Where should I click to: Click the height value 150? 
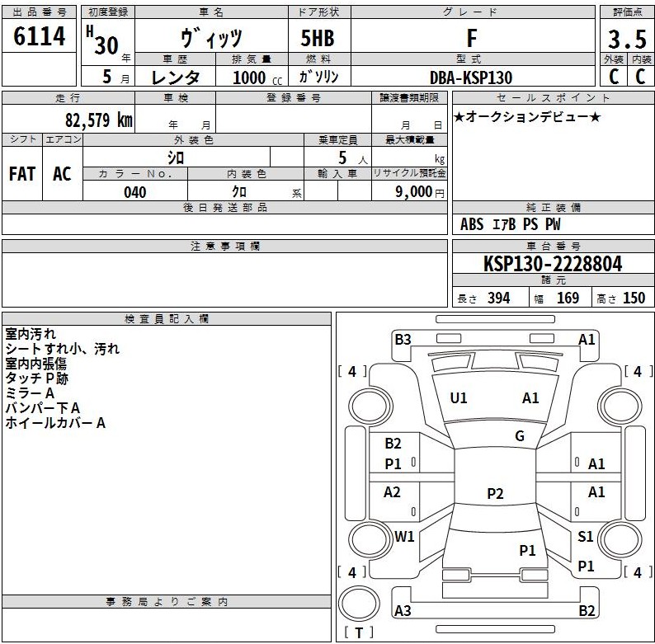click(x=634, y=298)
